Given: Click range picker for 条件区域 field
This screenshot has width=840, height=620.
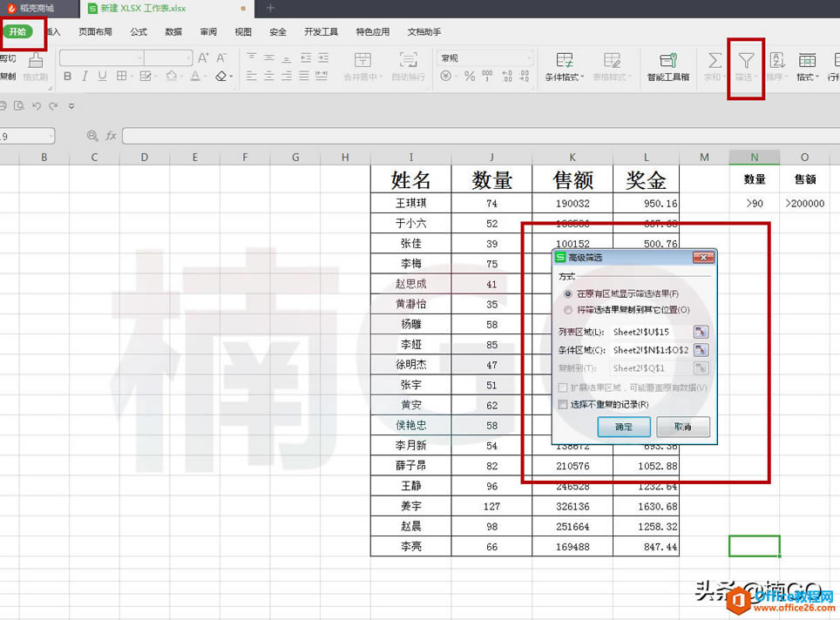Looking at the screenshot, I should click(701, 350).
